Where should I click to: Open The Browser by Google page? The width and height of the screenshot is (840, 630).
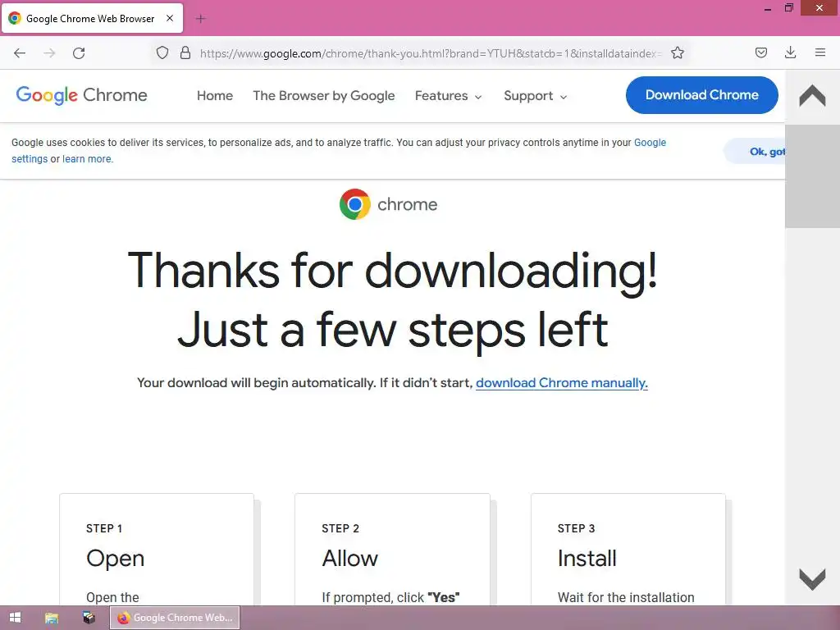point(323,96)
